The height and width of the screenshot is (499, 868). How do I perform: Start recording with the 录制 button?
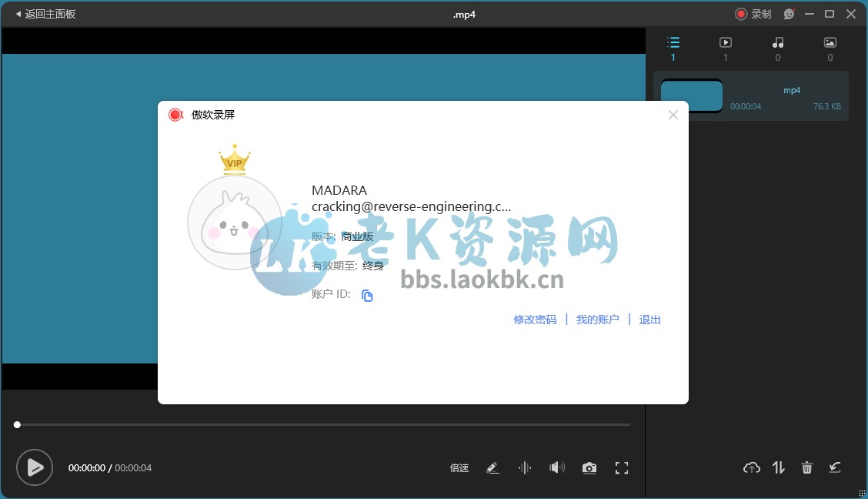click(x=753, y=14)
